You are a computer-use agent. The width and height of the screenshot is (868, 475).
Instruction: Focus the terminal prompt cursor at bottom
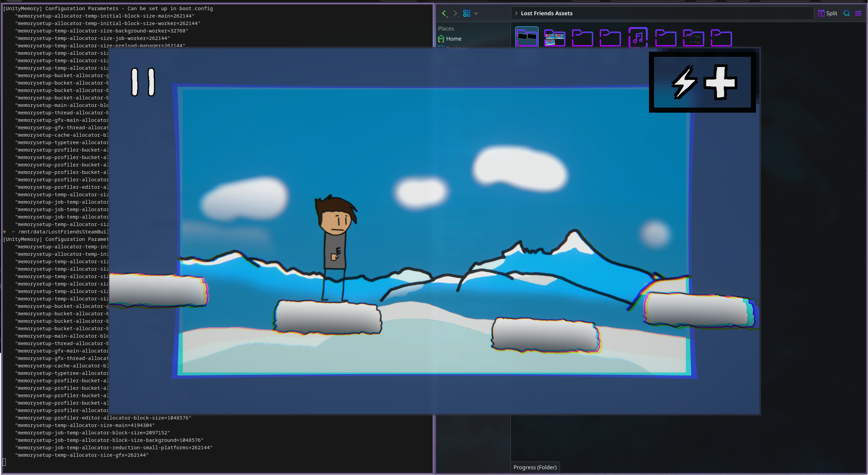[4, 462]
